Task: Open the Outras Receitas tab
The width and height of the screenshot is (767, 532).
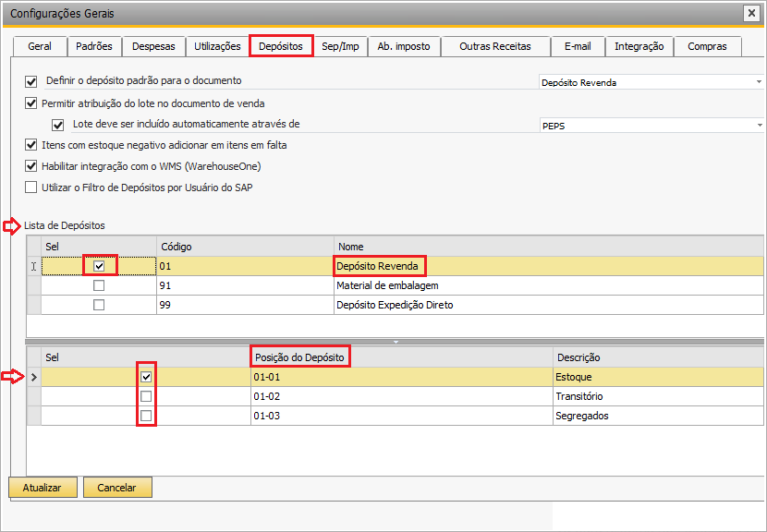Action: pos(495,46)
